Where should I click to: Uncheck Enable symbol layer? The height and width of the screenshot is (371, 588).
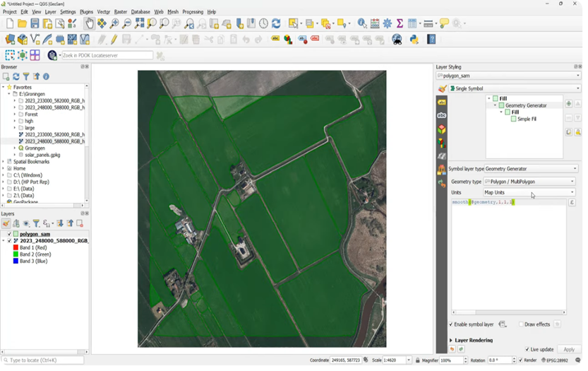point(451,324)
